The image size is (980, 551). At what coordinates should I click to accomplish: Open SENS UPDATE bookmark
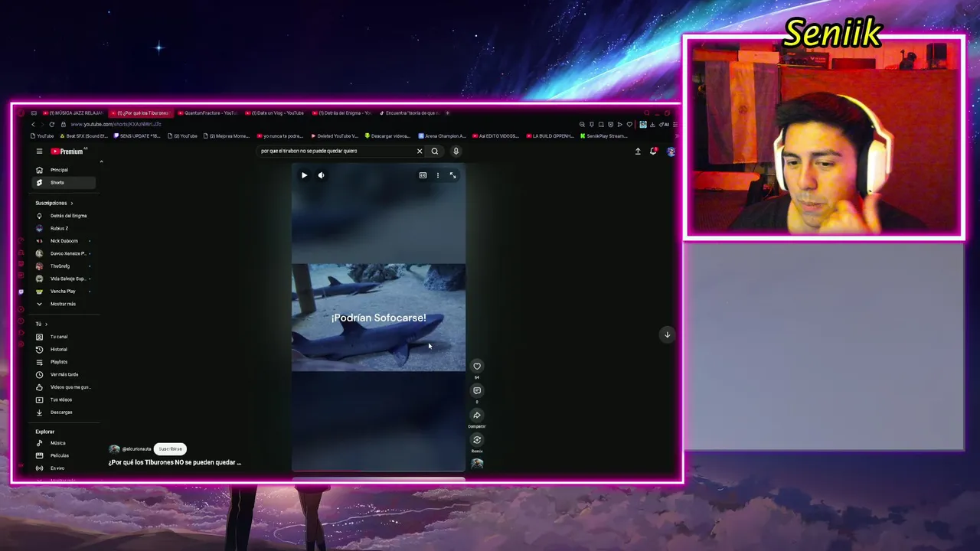tap(137, 136)
